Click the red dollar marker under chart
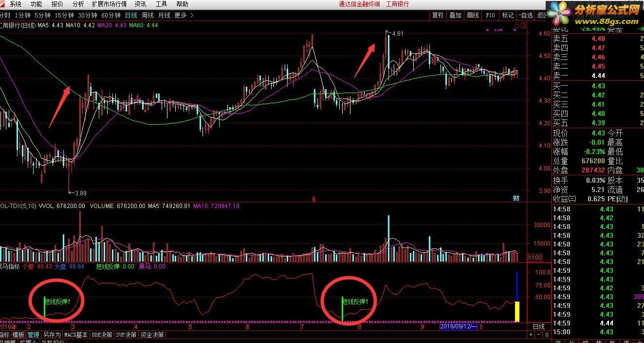Viewport: 644px width, 343px height. [x=314, y=198]
